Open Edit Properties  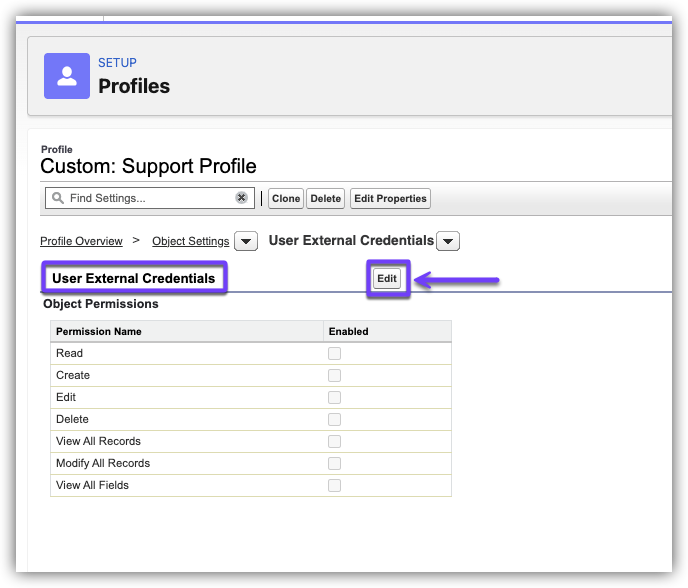coord(390,198)
